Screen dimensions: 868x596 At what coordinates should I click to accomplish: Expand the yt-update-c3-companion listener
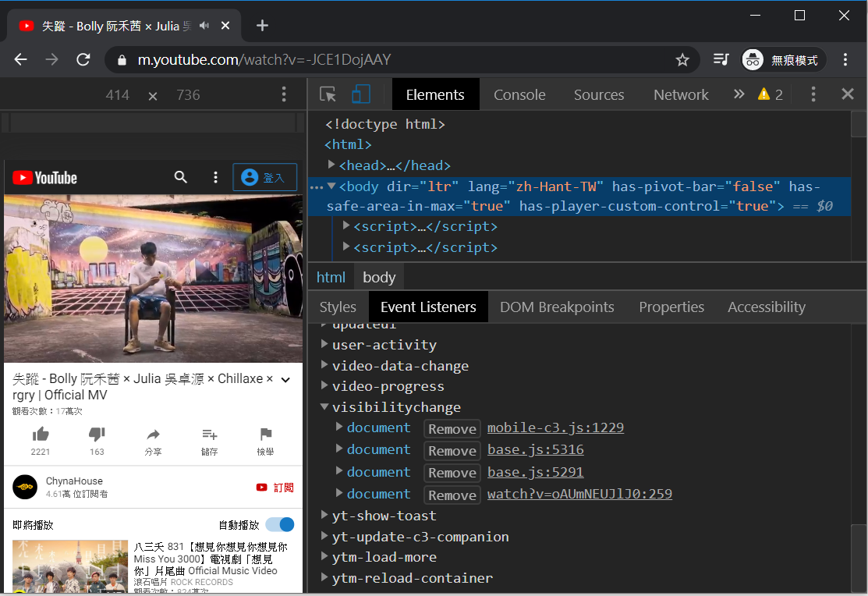click(324, 536)
